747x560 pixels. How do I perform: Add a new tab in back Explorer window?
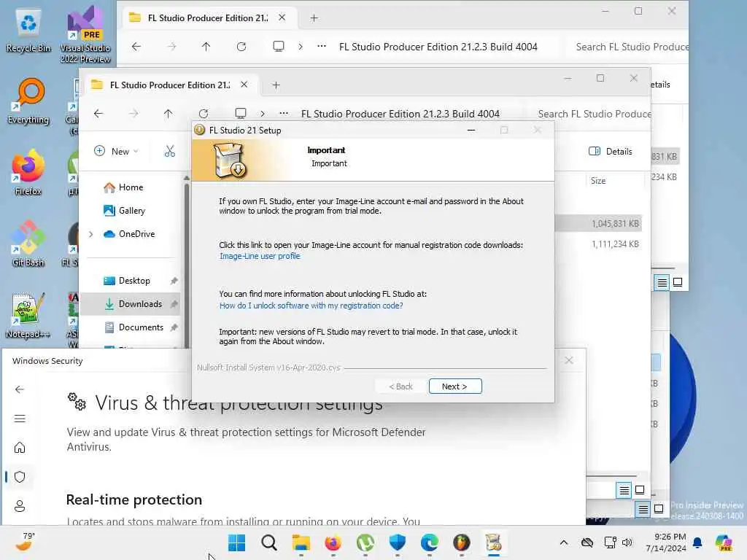314,18
